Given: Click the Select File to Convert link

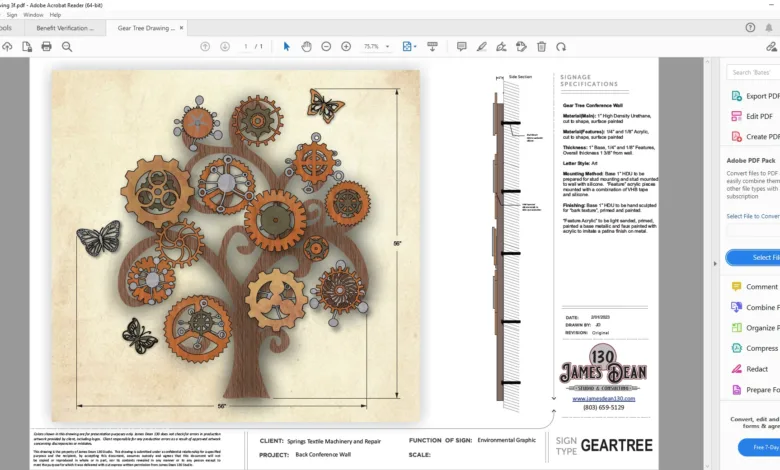Looking at the screenshot, I should click(x=753, y=216).
